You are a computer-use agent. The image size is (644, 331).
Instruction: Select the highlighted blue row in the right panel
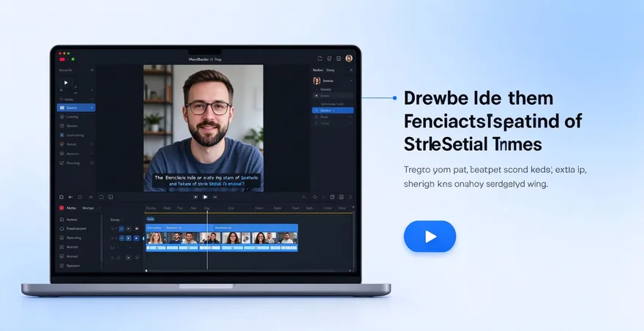333,111
